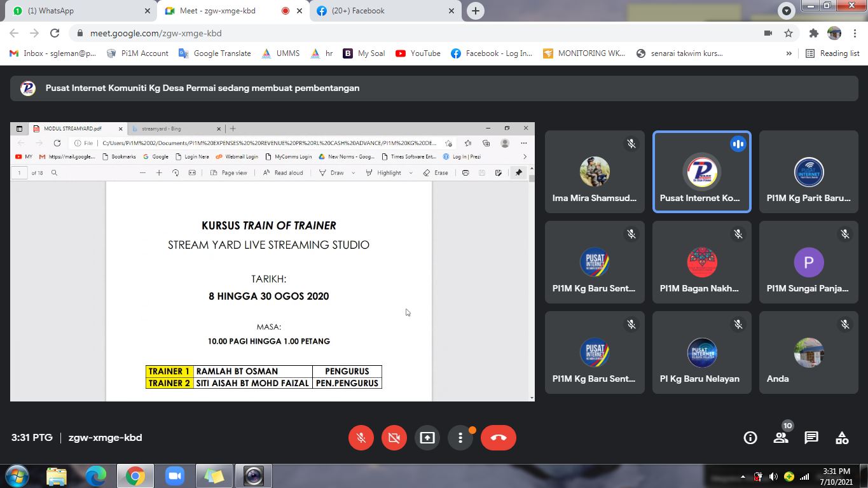
Task: Open Chrome Extensions puzzle icon
Action: click(x=813, y=33)
